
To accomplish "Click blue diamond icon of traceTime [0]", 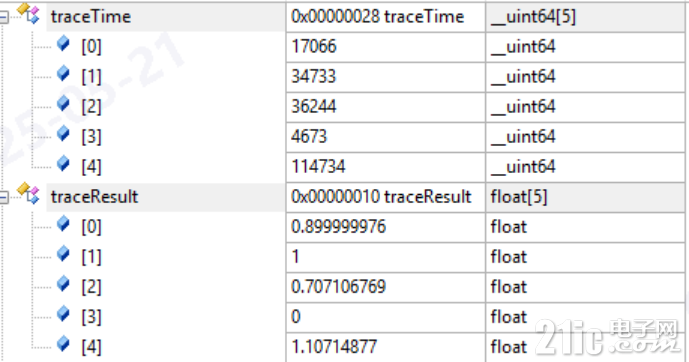I will (x=63, y=43).
